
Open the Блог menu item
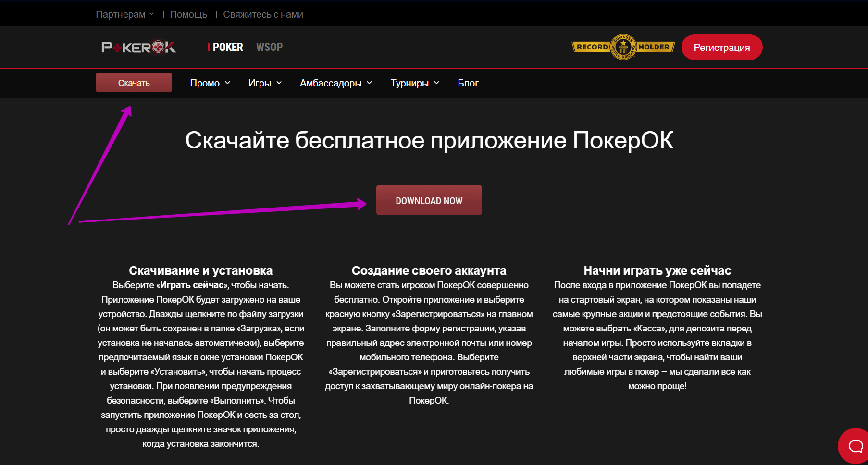468,83
